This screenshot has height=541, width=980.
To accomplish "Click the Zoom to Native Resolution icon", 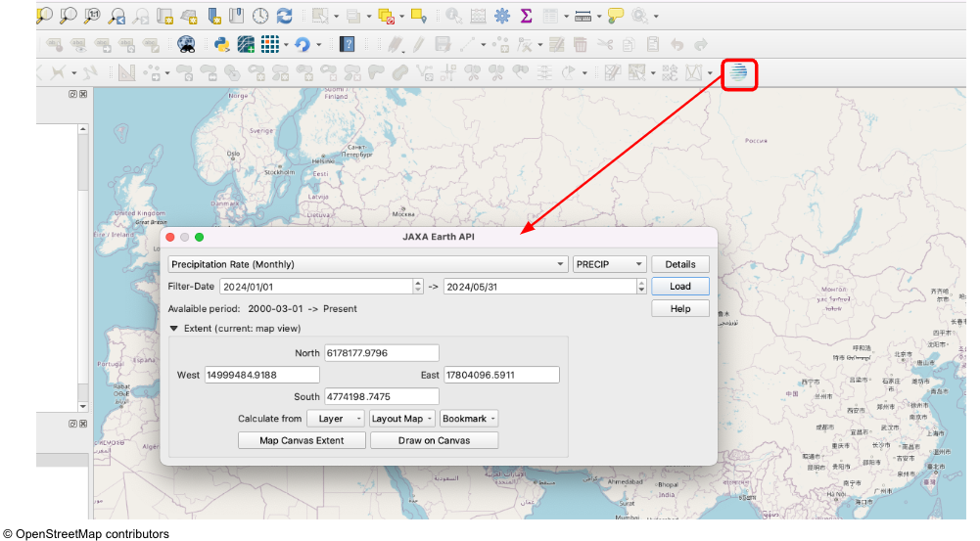I will click(x=92, y=16).
